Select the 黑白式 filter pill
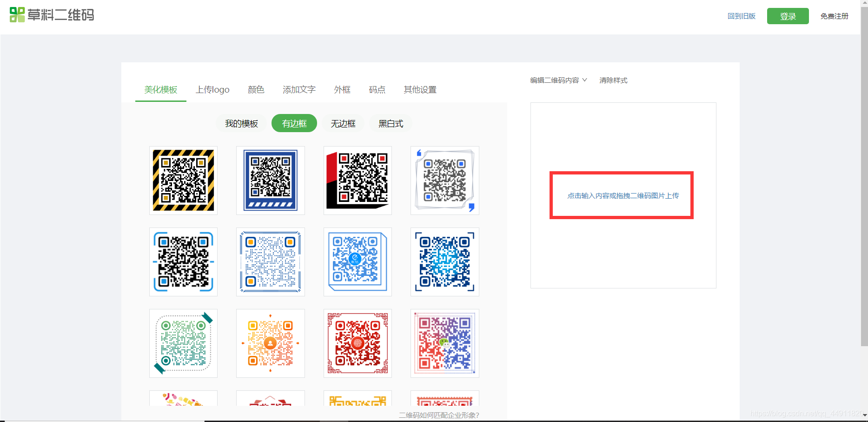The height and width of the screenshot is (422, 868). tap(391, 123)
